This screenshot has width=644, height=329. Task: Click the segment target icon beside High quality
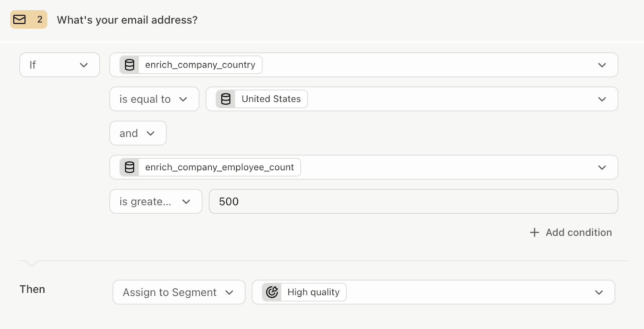272,292
